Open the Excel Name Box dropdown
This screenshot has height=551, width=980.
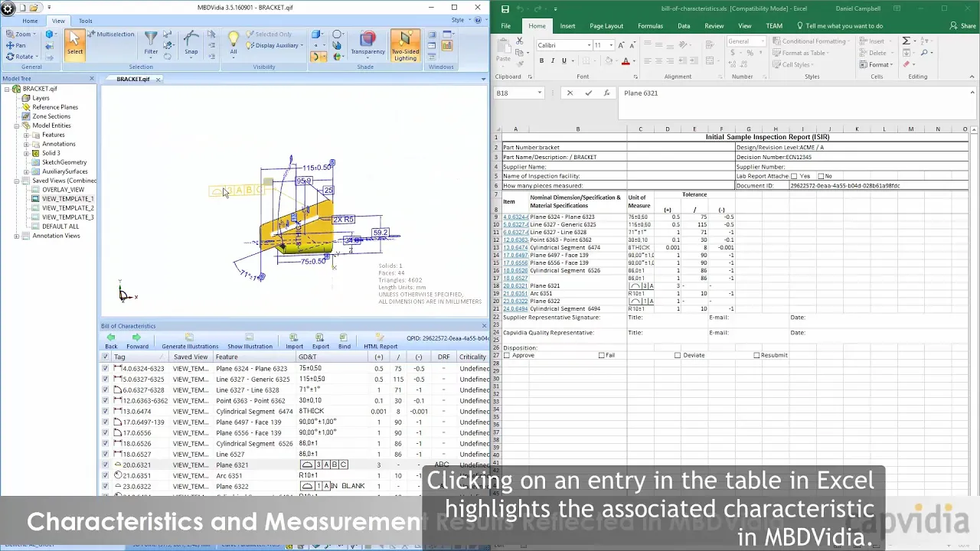[x=539, y=93]
